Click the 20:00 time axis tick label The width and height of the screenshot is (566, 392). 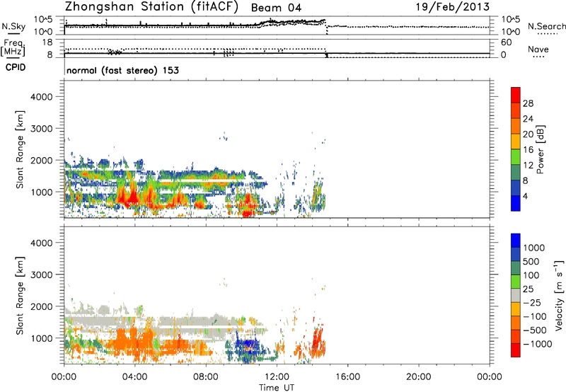point(418,377)
